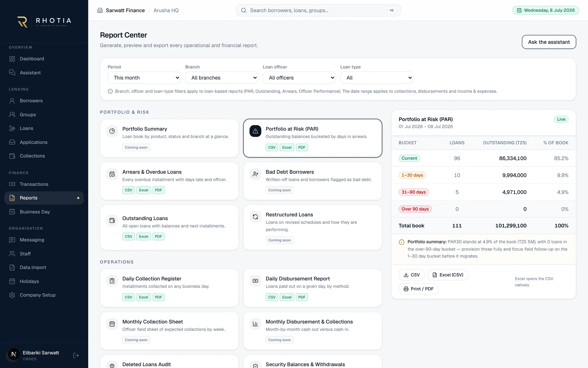Click the Daily Collection Register clipboard icon

click(112, 281)
